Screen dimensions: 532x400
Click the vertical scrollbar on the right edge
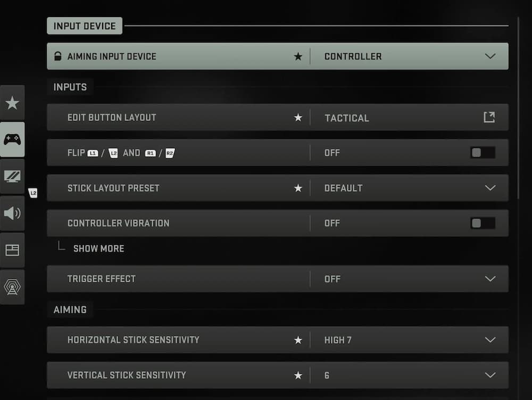[518, 107]
